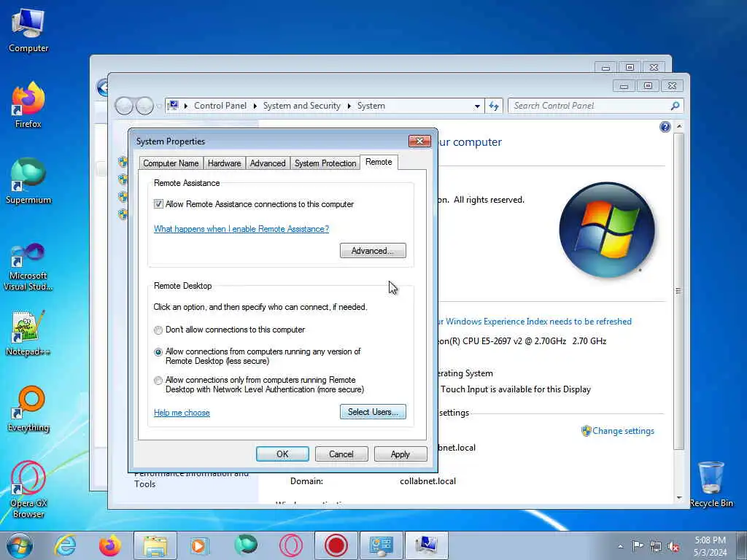Expand the System and Security breadcrumb arrow

coord(349,106)
